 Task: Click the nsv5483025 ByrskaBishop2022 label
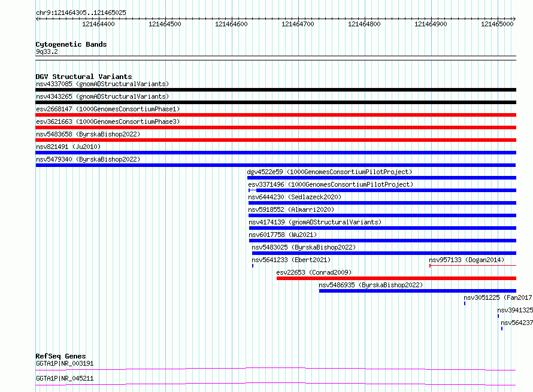tap(304, 247)
